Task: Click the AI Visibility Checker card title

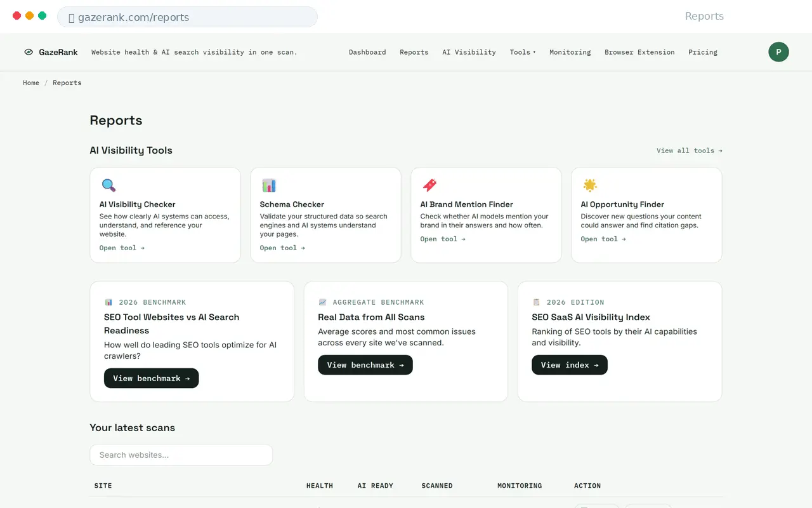Action: 138,204
